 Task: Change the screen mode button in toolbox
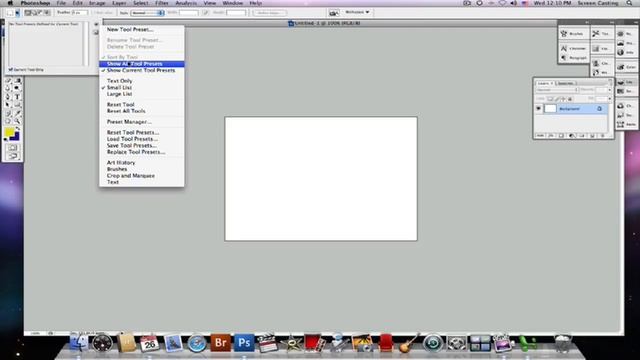point(13,156)
